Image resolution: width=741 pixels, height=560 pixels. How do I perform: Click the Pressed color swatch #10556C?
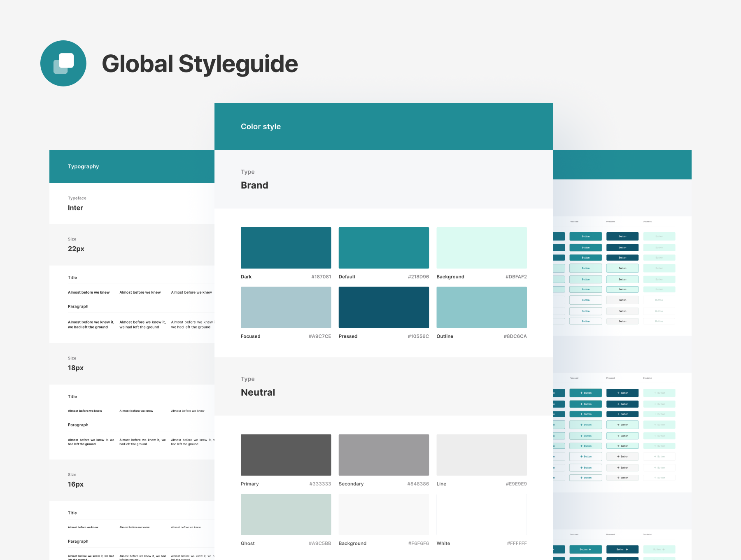coord(384,308)
